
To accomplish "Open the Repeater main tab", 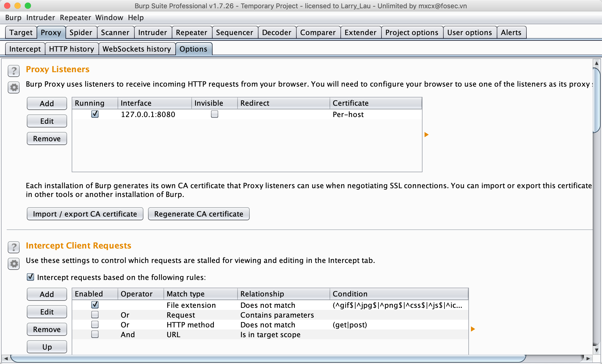I will [191, 32].
